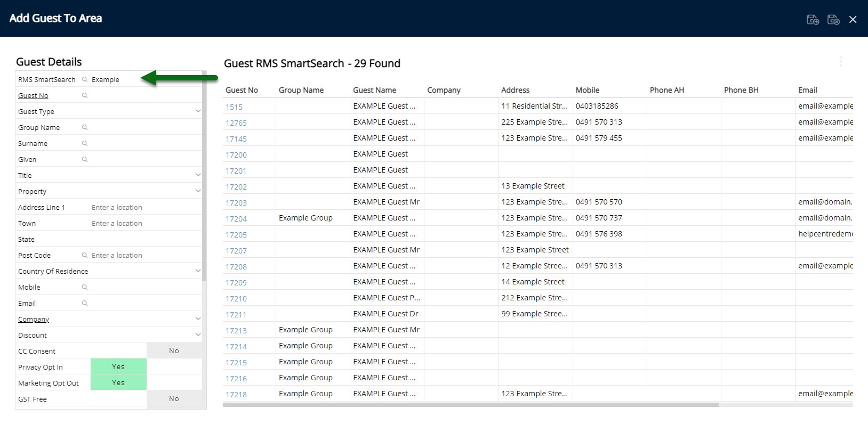
Task: Open guest number 17218 link
Action: pyautogui.click(x=236, y=395)
